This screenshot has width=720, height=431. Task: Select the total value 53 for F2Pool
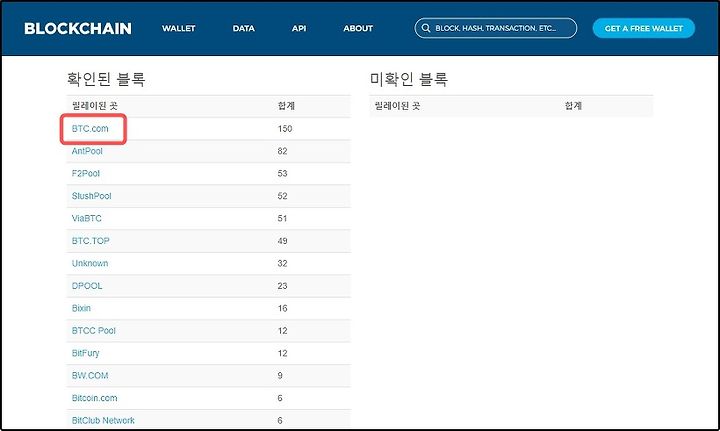coord(282,174)
